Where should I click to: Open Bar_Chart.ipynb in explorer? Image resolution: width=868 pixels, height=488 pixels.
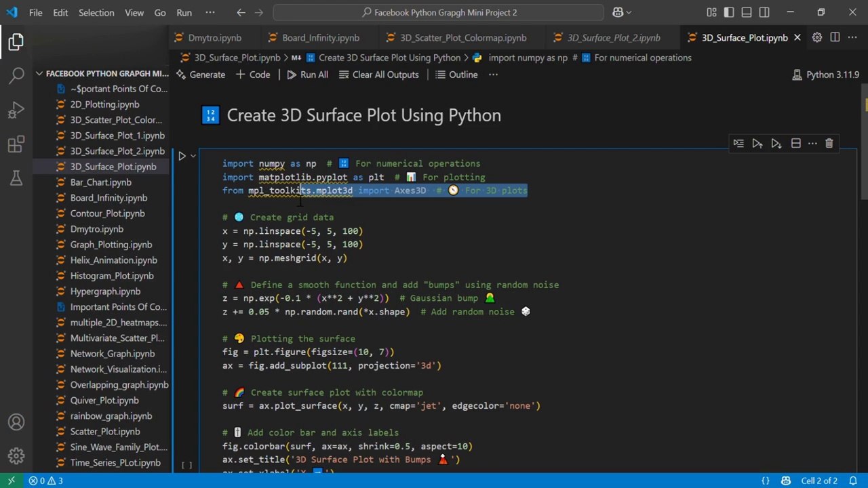pyautogui.click(x=101, y=182)
